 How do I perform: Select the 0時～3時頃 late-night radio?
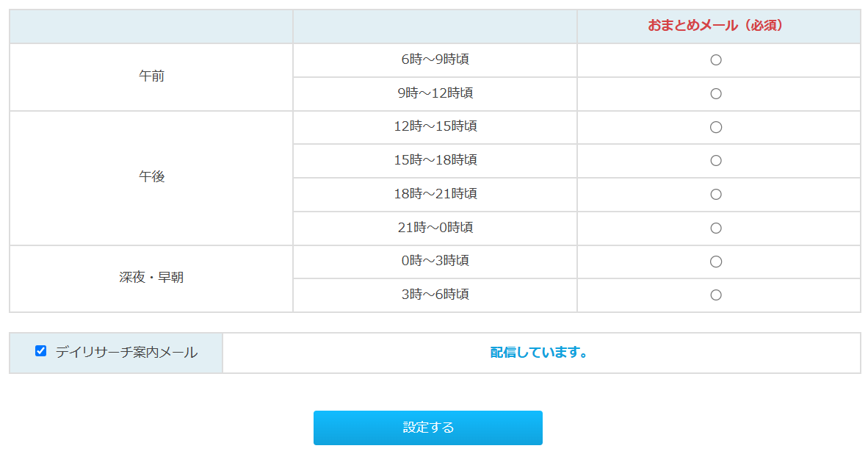tap(716, 262)
